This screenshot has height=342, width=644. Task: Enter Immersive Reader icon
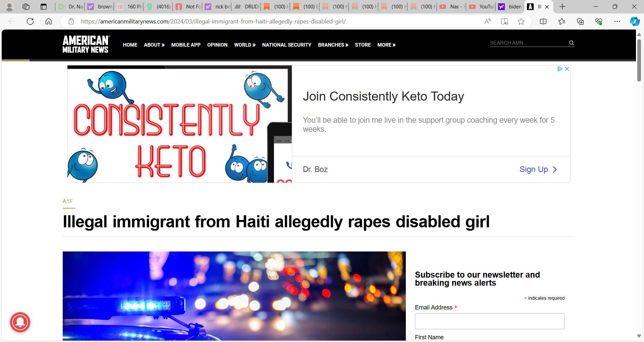tap(504, 21)
